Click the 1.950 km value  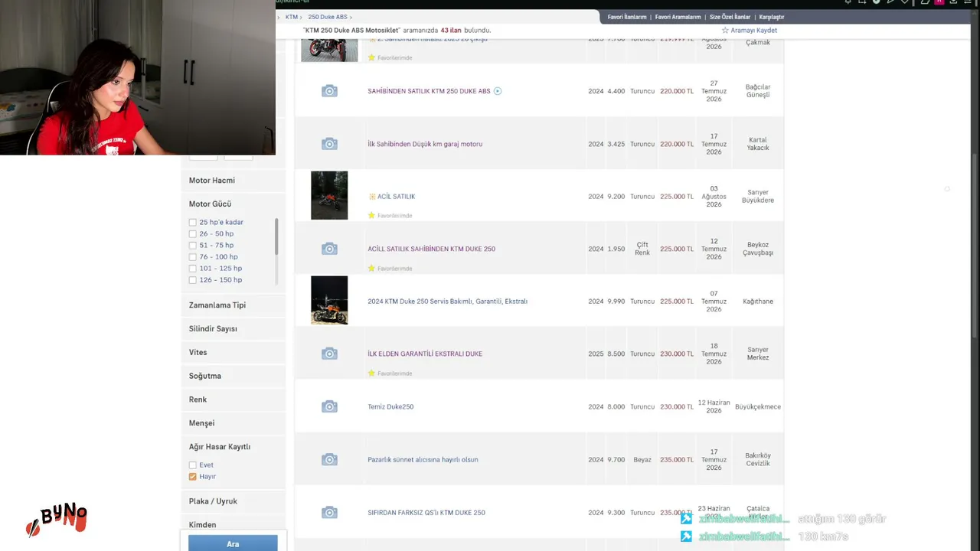pos(616,249)
